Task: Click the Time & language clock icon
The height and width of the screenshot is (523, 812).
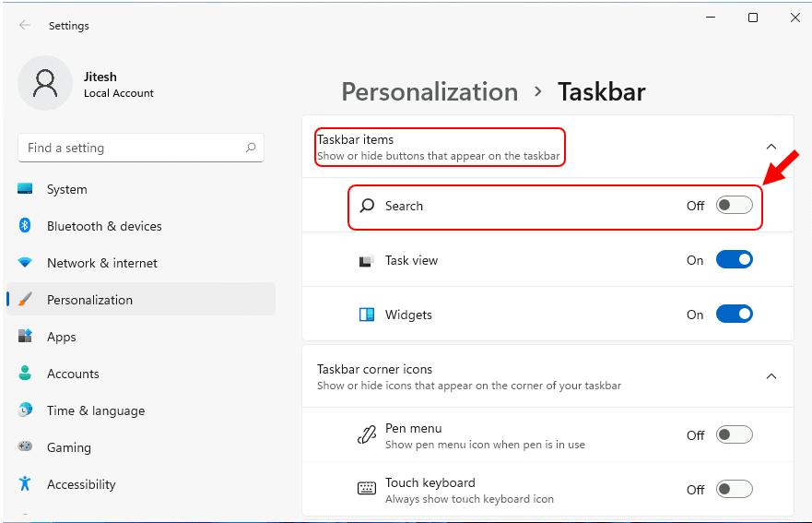Action: click(25, 410)
